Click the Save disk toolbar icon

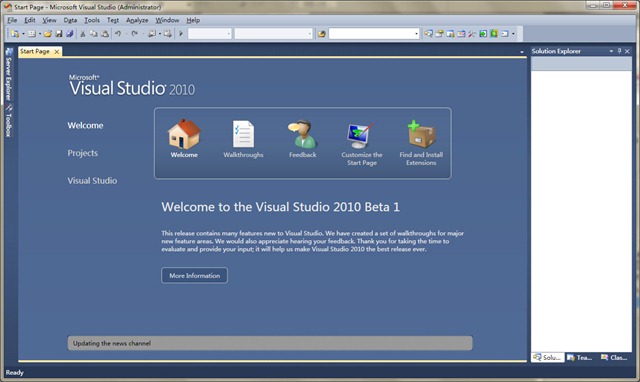[x=59, y=34]
